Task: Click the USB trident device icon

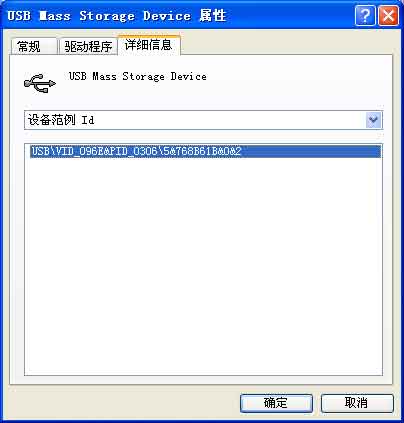Action: tap(40, 83)
